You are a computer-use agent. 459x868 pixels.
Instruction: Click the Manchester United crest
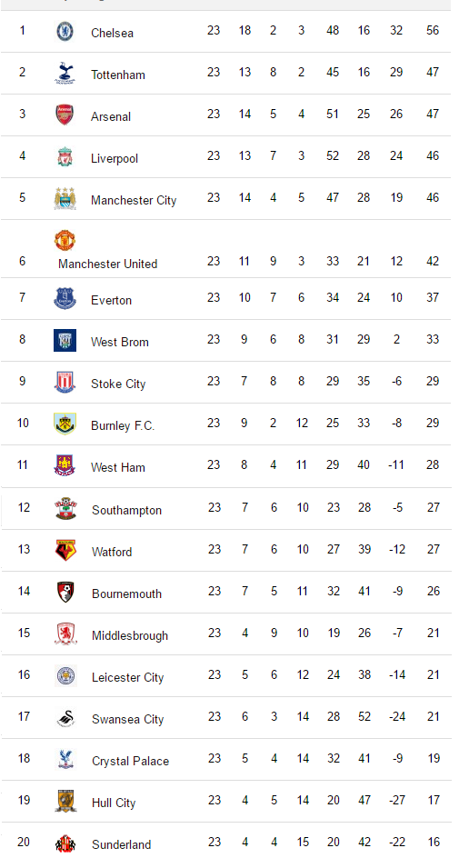[x=65, y=240]
